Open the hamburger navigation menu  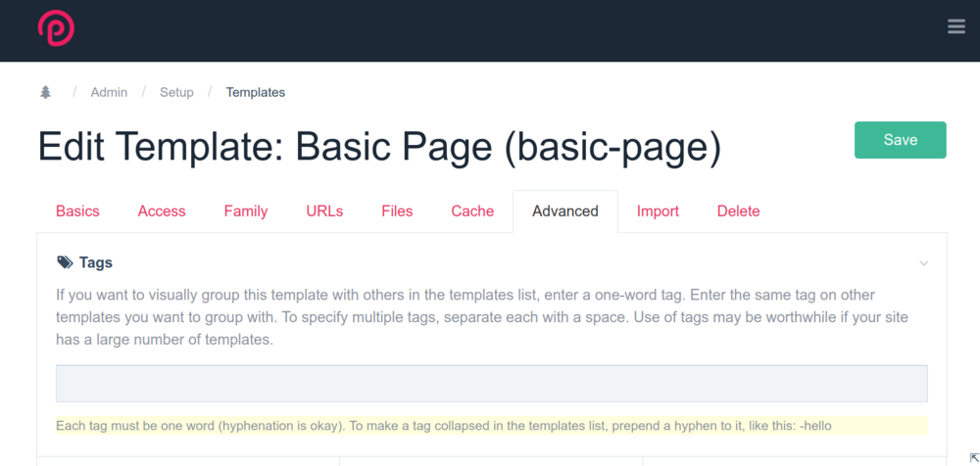click(x=956, y=26)
